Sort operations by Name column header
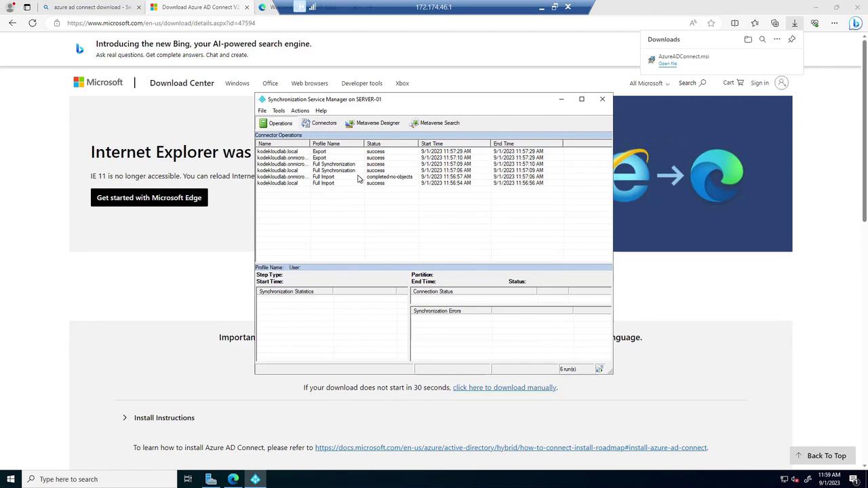 pyautogui.click(x=283, y=144)
